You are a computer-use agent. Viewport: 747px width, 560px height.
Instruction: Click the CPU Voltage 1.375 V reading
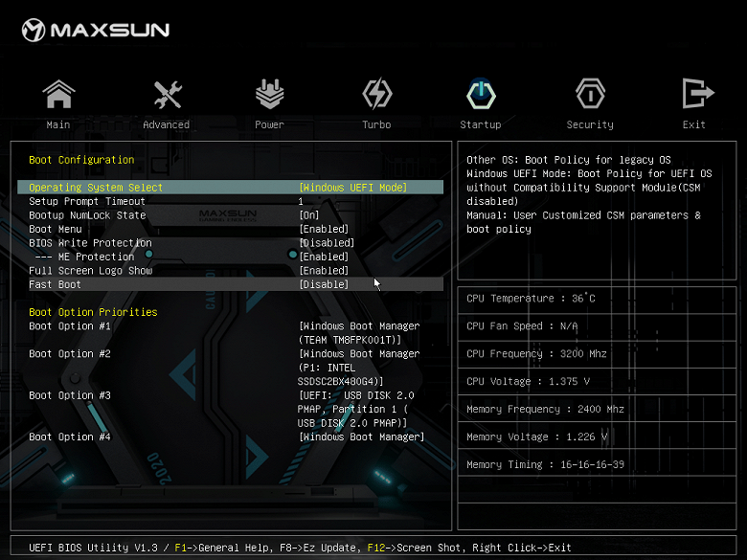(528, 381)
